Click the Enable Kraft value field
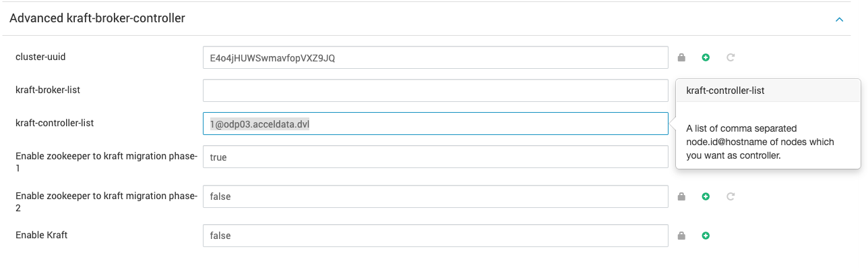The width and height of the screenshot is (868, 268). click(x=435, y=236)
